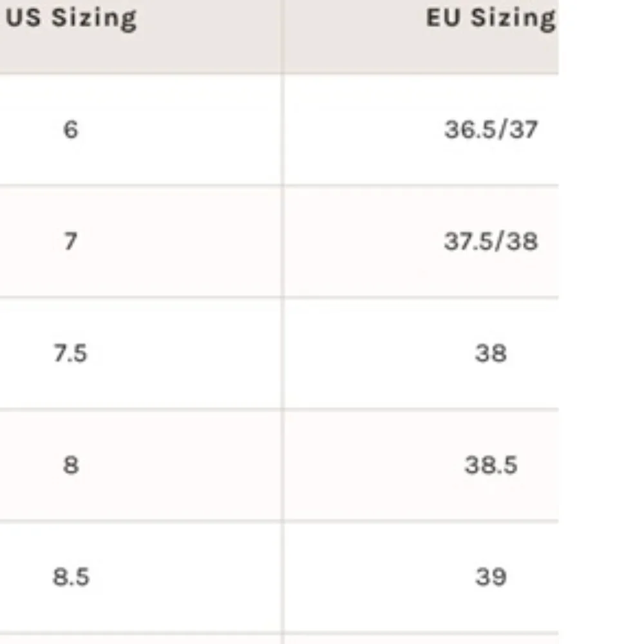
Task: Click the 37.5 portion of second EU cell
Action: (x=470, y=241)
